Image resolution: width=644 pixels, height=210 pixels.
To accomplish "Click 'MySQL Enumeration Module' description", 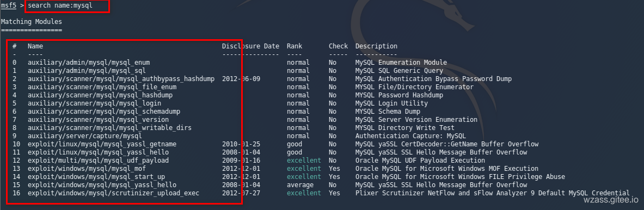I will click(x=401, y=63).
